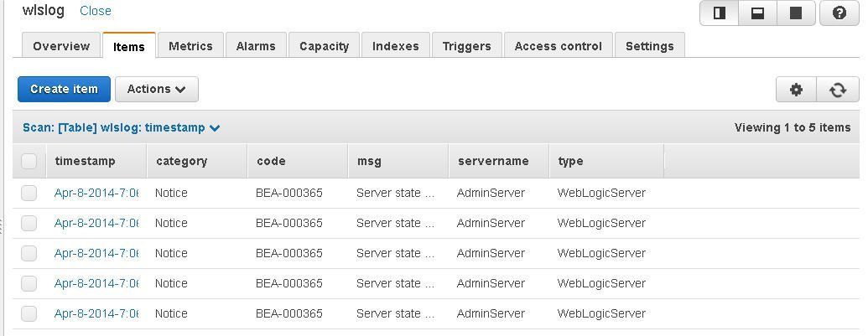Open the Actions dropdown
This screenshot has width=868, height=336.
point(157,89)
